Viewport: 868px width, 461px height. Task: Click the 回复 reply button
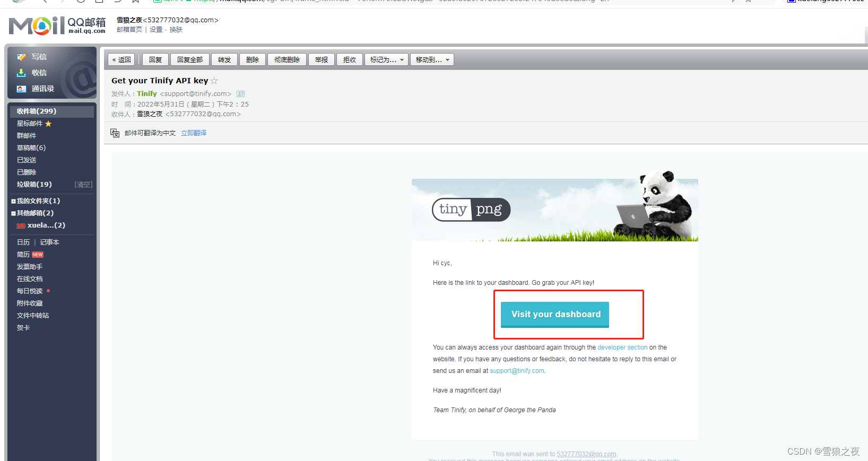click(155, 59)
